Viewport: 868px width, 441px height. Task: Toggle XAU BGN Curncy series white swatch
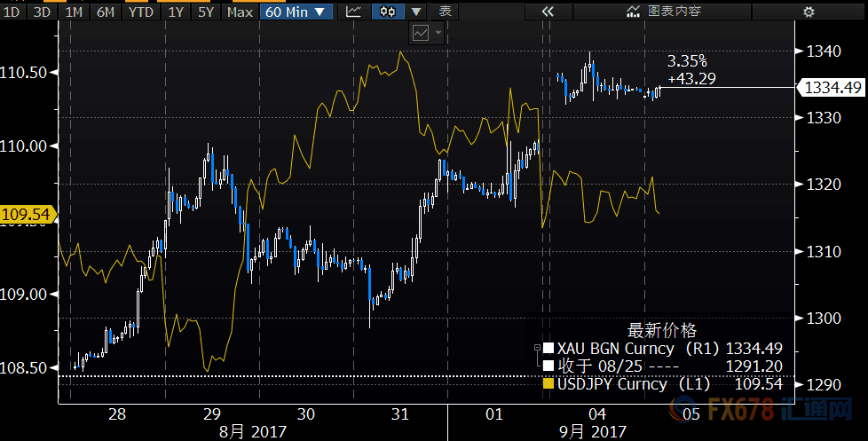(x=549, y=347)
